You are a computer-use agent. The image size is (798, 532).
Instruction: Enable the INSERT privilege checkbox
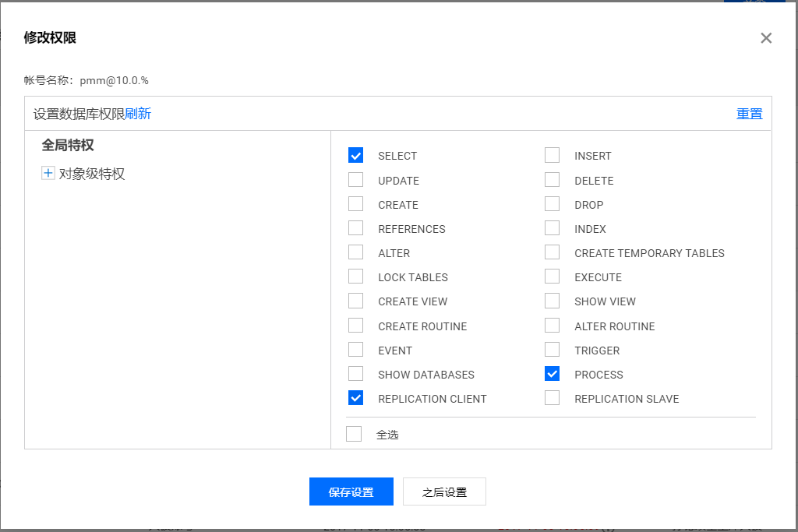[553, 156]
